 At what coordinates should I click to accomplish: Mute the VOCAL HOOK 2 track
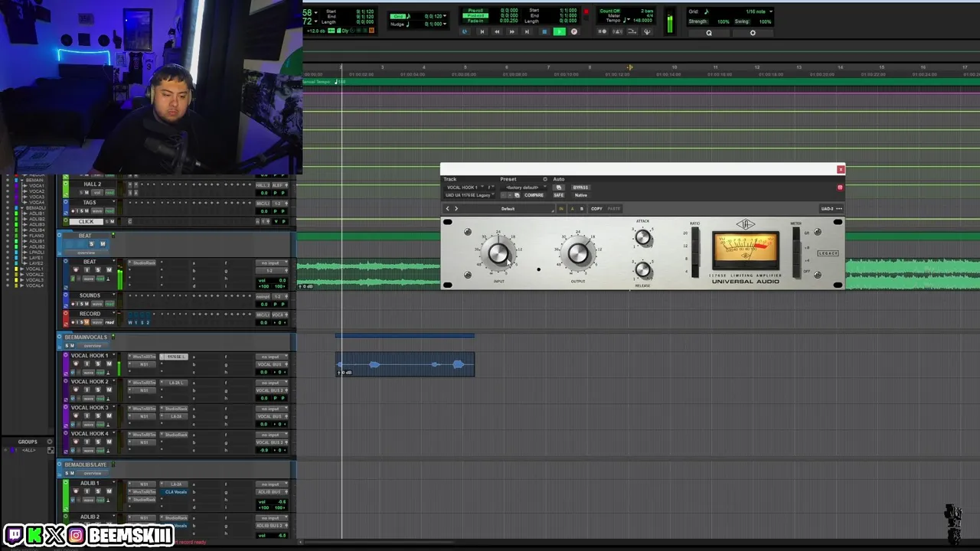coord(109,390)
